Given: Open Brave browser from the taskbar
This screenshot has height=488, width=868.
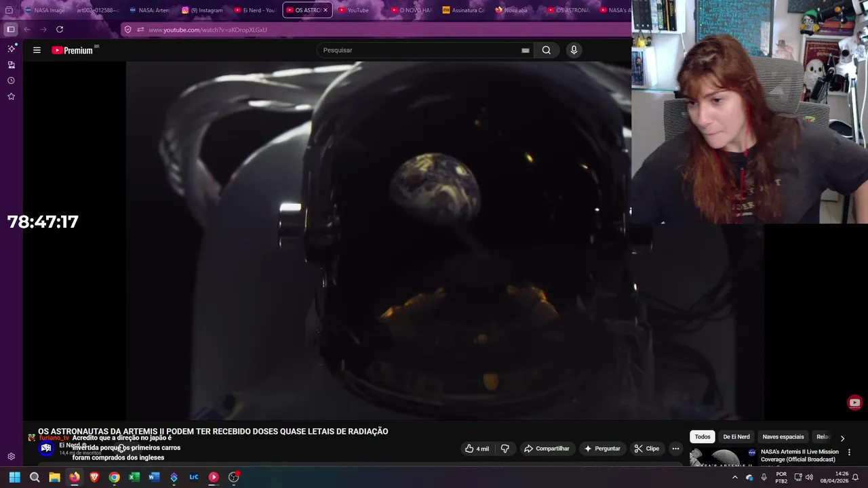Looking at the screenshot, I should (94, 477).
